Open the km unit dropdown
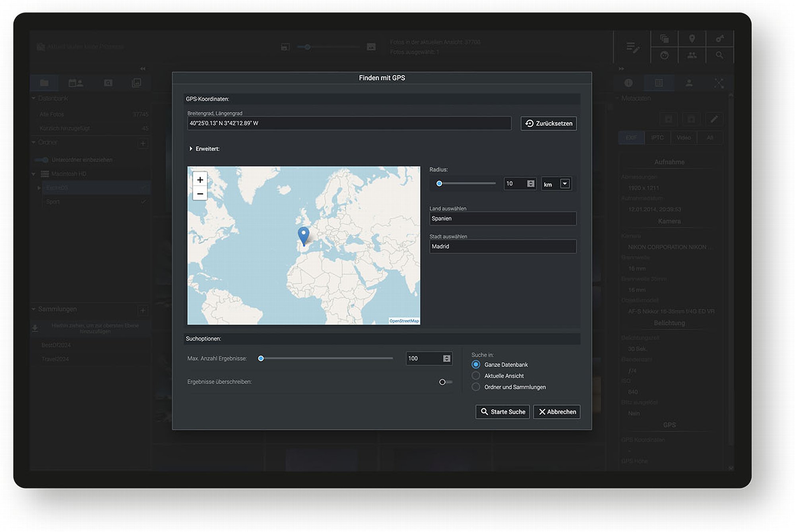Screen dimensions: 795x532 (x=564, y=183)
